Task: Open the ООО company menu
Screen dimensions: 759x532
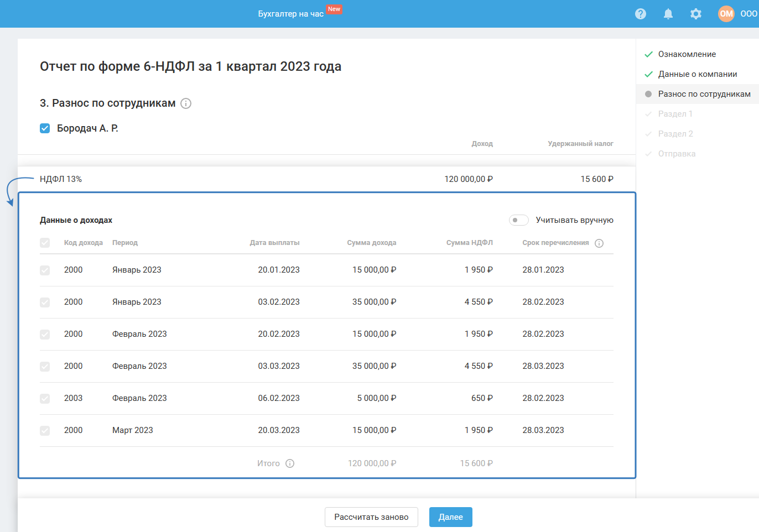Action: pyautogui.click(x=748, y=14)
